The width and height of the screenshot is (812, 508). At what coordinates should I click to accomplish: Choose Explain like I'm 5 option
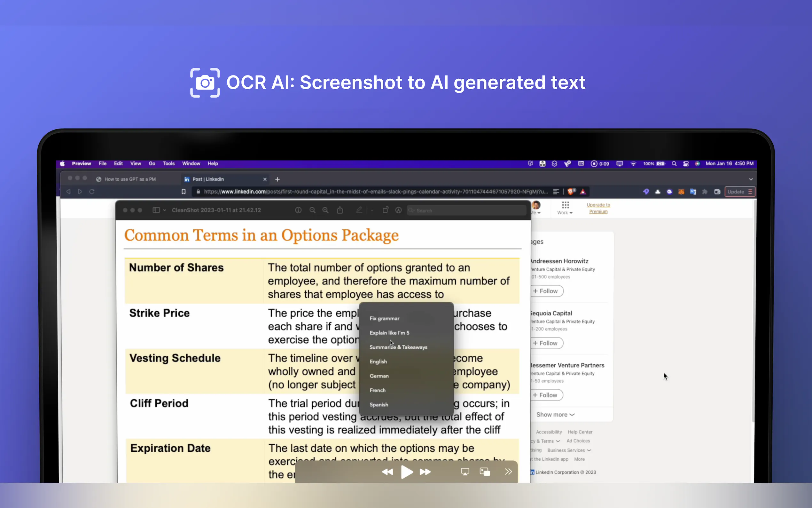pyautogui.click(x=389, y=333)
